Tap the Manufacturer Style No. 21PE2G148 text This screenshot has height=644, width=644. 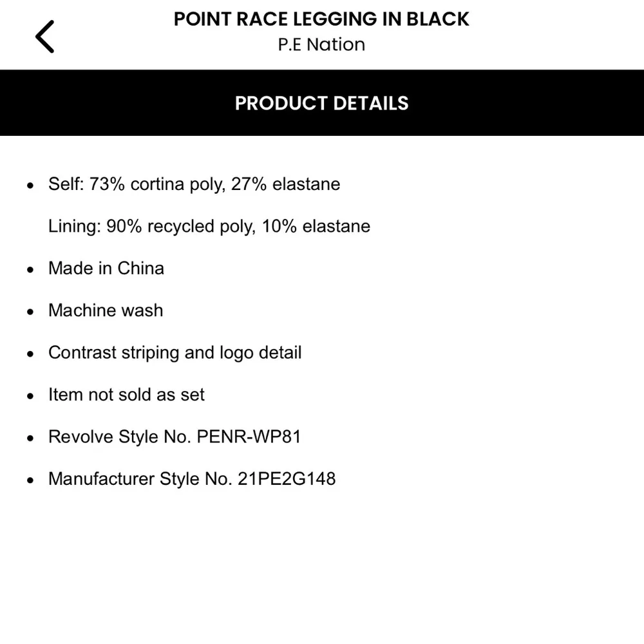192,479
